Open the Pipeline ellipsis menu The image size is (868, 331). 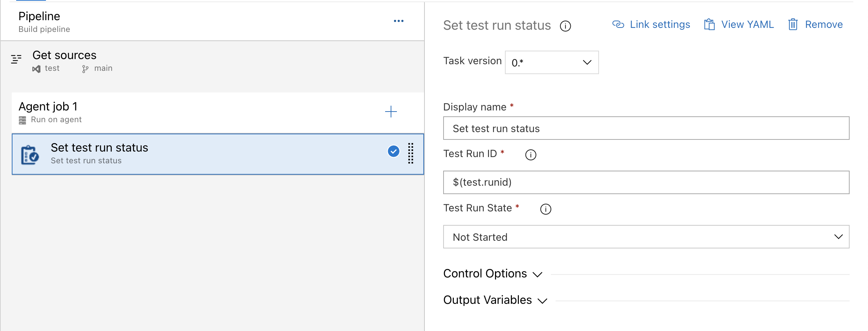pyautogui.click(x=399, y=21)
